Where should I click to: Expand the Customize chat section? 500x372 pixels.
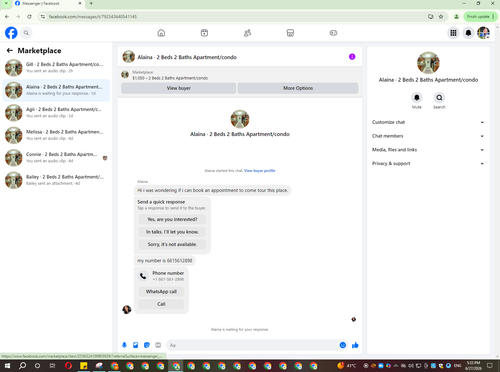428,122
